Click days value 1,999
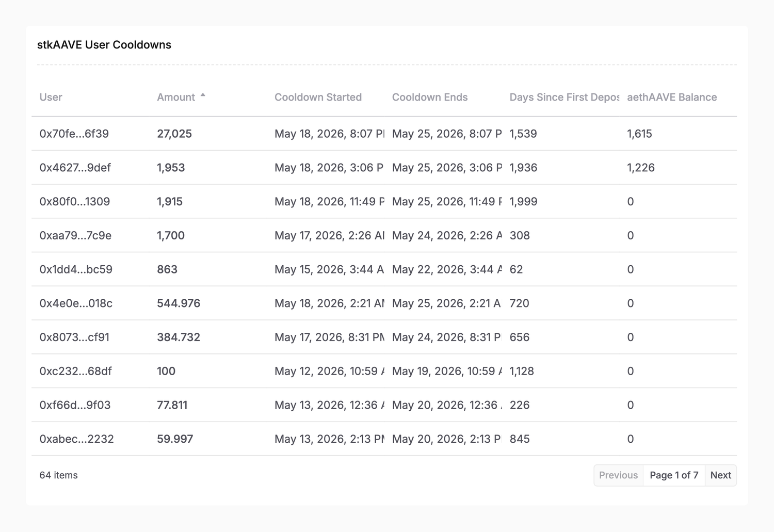This screenshot has width=774, height=532. [x=523, y=202]
